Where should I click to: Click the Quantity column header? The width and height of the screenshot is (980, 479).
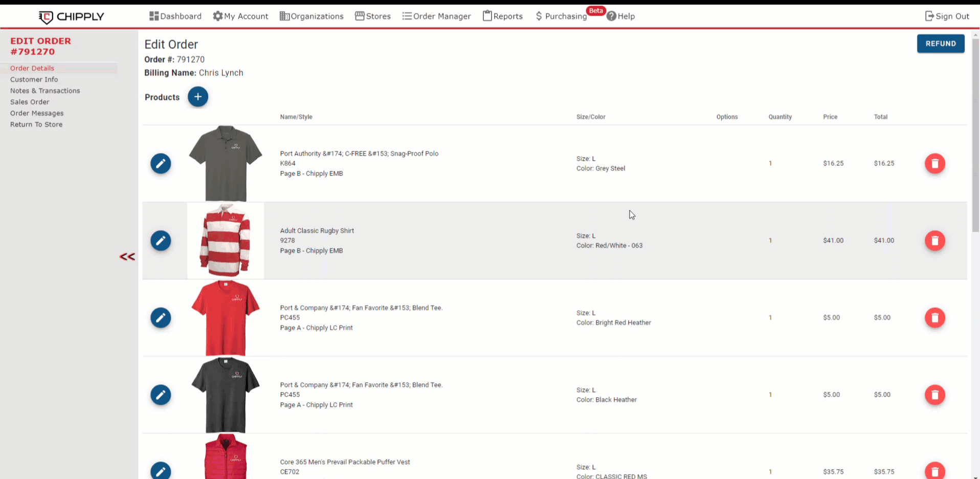coord(780,117)
